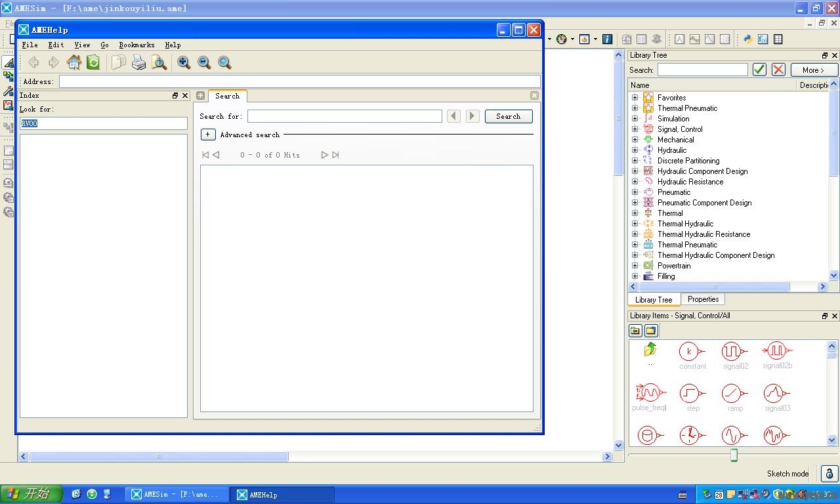Open the Go menu in AMEHelp
Image resolution: width=840 pixels, height=504 pixels.
(x=104, y=45)
